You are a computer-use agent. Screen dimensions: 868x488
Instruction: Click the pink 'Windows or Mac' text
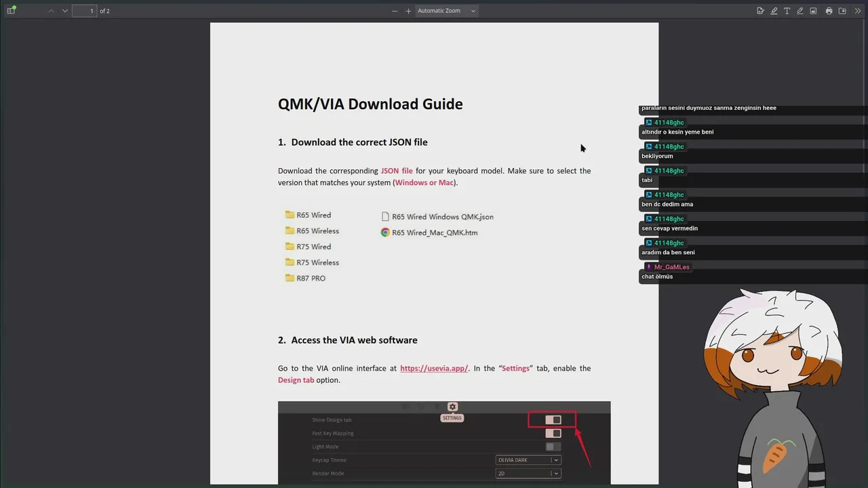tap(425, 183)
